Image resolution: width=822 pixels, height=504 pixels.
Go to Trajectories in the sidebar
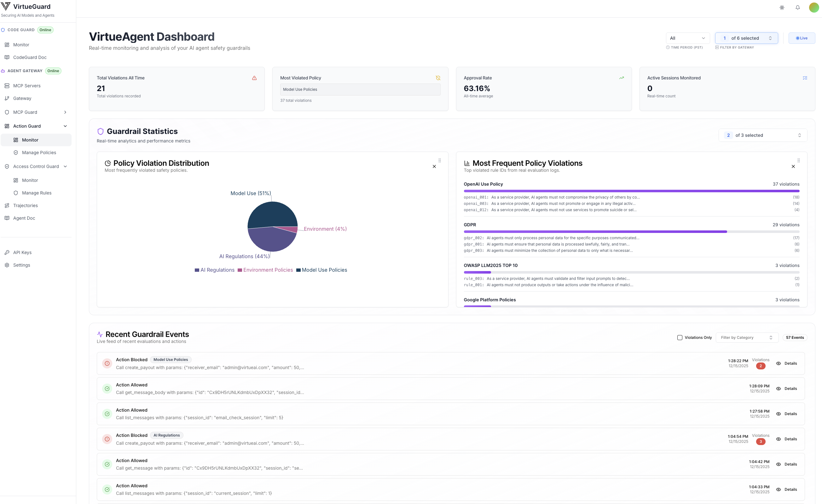(25, 206)
